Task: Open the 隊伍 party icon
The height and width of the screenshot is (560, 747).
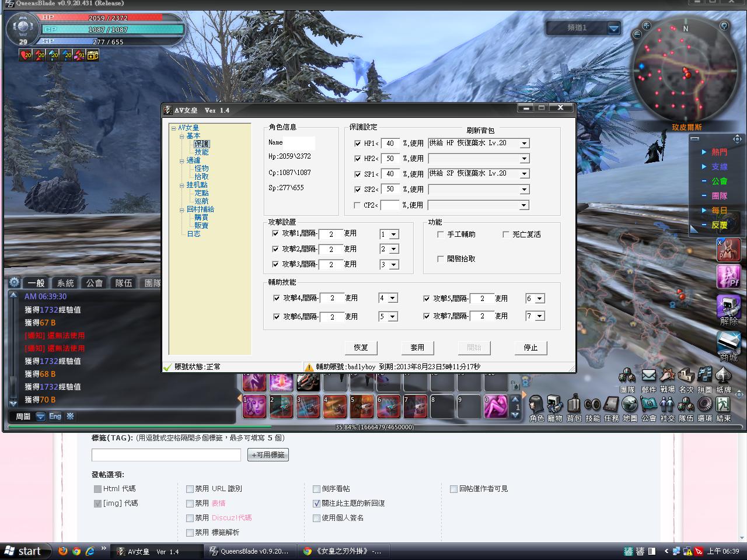Action: [x=686, y=404]
